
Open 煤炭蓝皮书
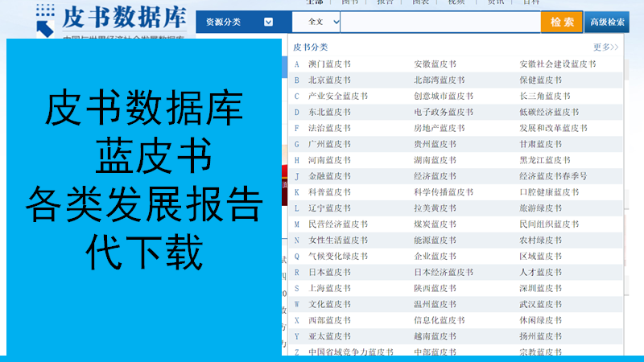(435, 224)
